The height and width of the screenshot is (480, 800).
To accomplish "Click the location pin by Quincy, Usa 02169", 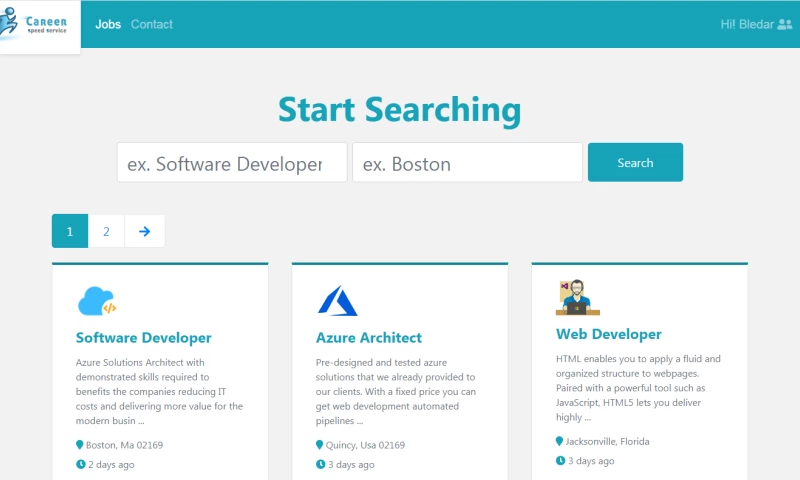I will [319, 445].
